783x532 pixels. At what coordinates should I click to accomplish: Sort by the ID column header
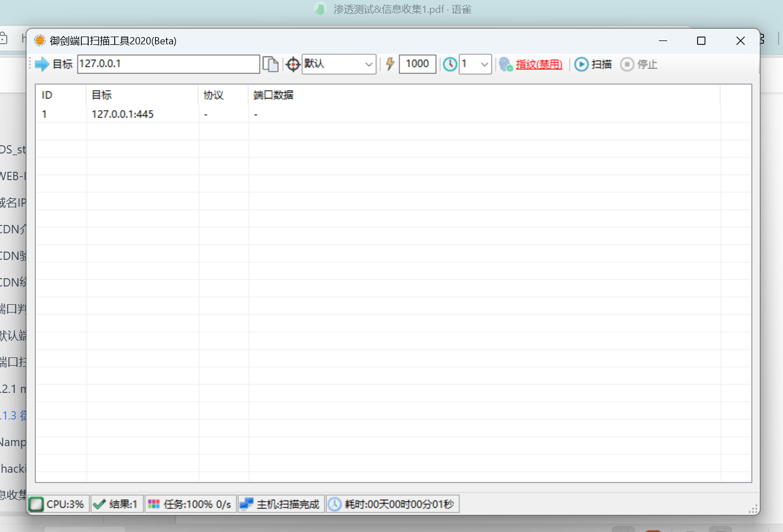pyautogui.click(x=61, y=95)
